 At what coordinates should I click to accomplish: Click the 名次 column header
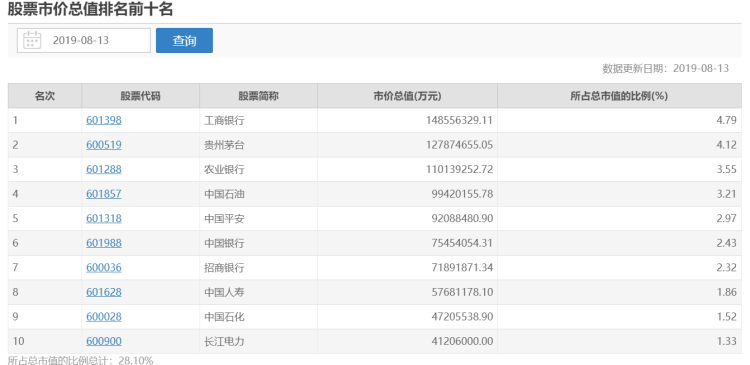45,96
